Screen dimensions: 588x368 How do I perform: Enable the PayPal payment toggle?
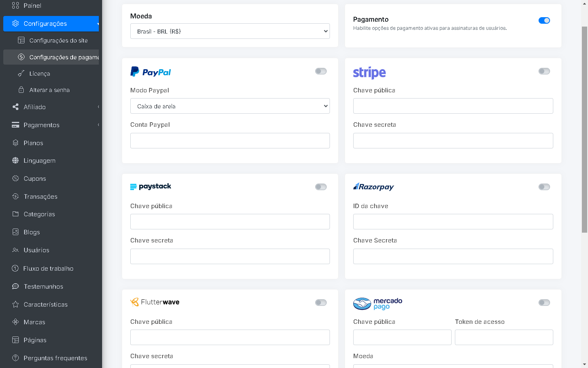pos(321,71)
